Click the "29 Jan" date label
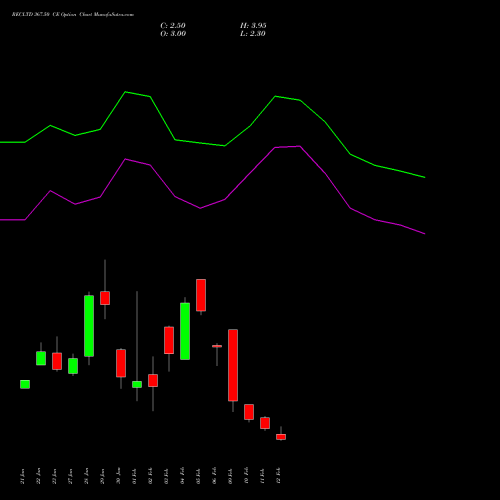This screenshot has height=500, width=500. pos(102,476)
